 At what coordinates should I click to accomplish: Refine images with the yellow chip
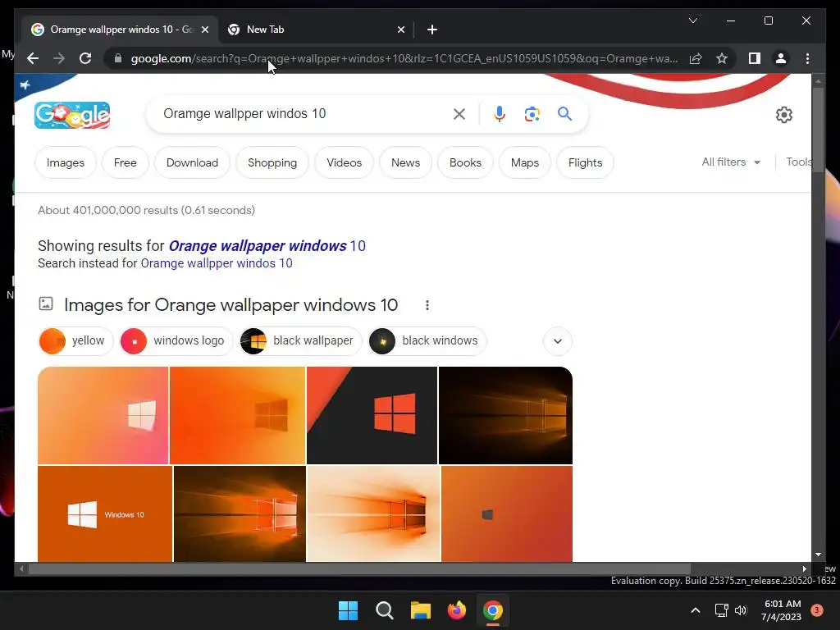[76, 340]
